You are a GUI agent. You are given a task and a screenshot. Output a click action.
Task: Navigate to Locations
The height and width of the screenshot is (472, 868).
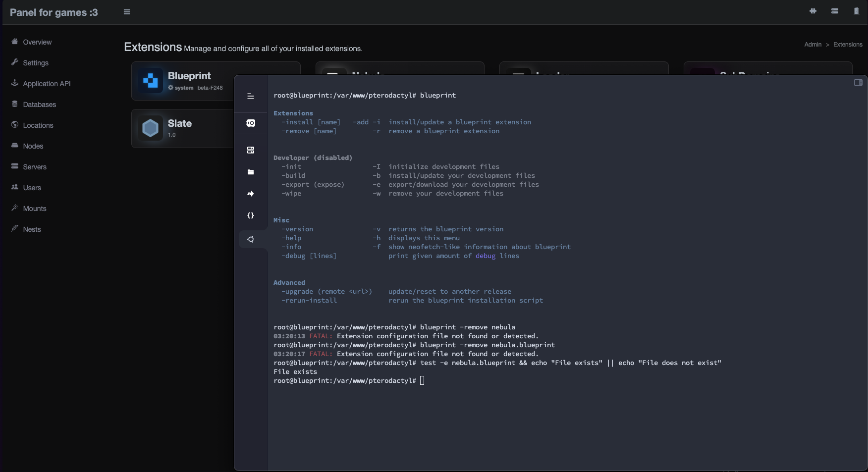click(x=38, y=125)
